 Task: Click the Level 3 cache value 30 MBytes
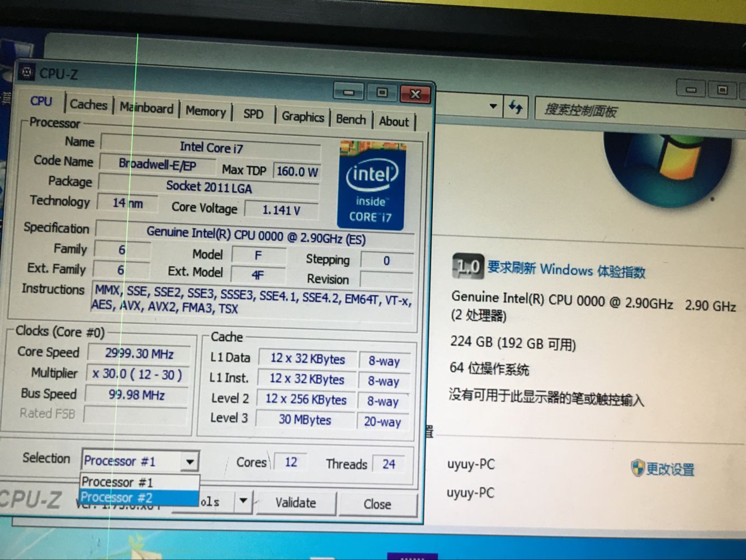click(305, 420)
